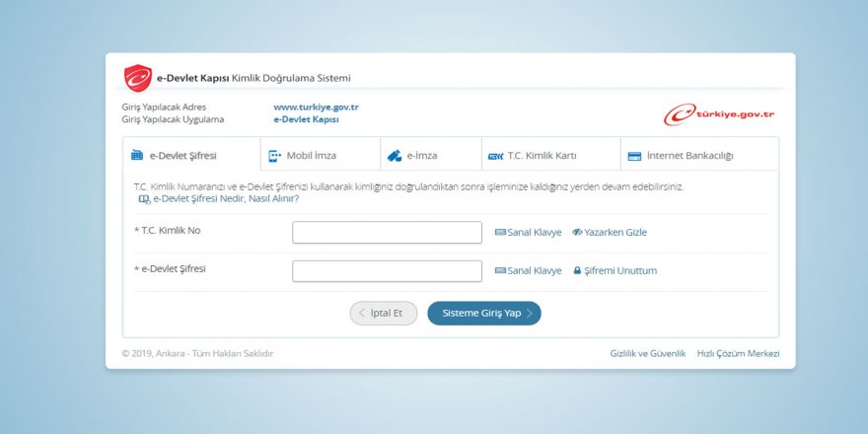
Task: Click the Sisteme Giriş Yap button
Action: [484, 314]
